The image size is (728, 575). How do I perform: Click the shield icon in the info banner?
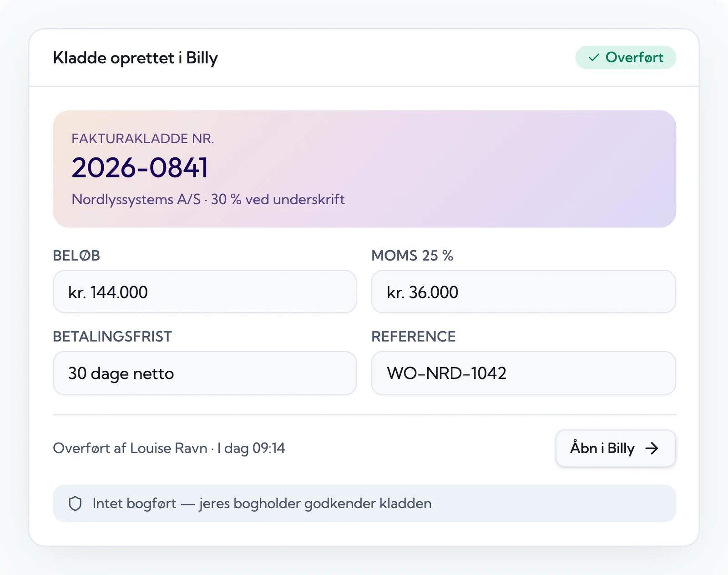point(75,504)
